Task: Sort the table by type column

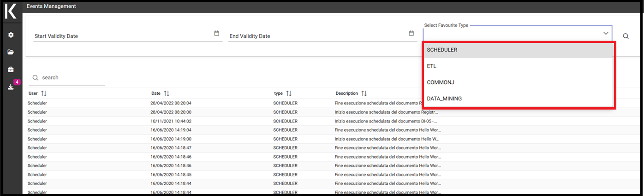Action: (289, 93)
